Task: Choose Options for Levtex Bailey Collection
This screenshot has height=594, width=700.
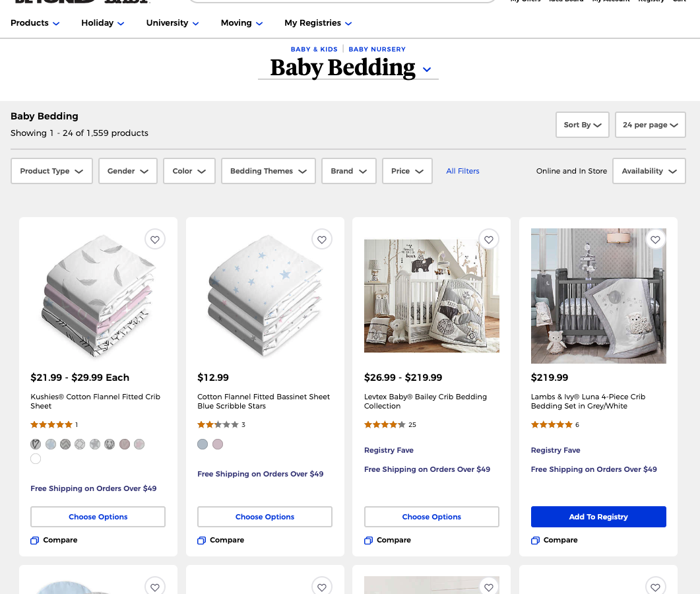Action: coord(431,517)
